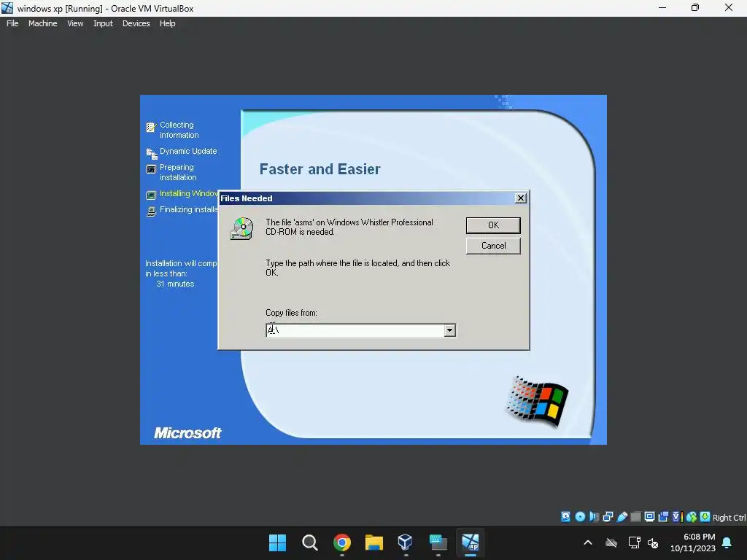Minimize the VirtualBox window
747x560 pixels.
pyautogui.click(x=662, y=7)
